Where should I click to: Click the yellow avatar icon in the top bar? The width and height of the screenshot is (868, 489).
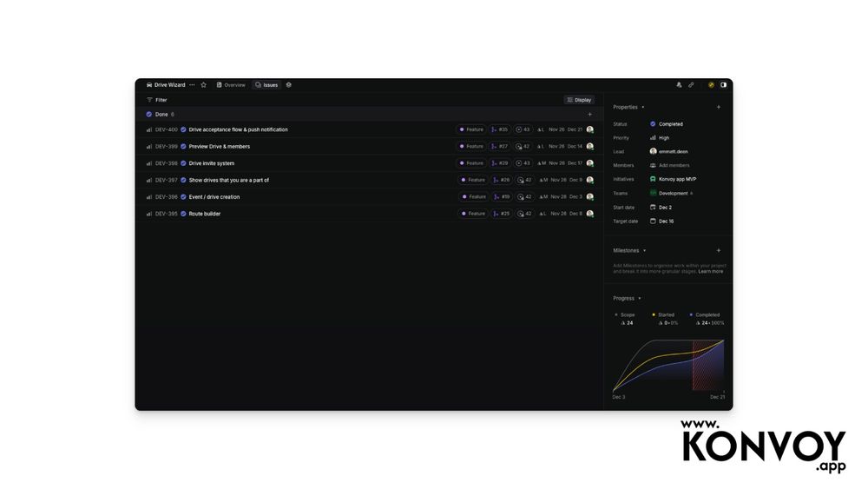click(712, 85)
